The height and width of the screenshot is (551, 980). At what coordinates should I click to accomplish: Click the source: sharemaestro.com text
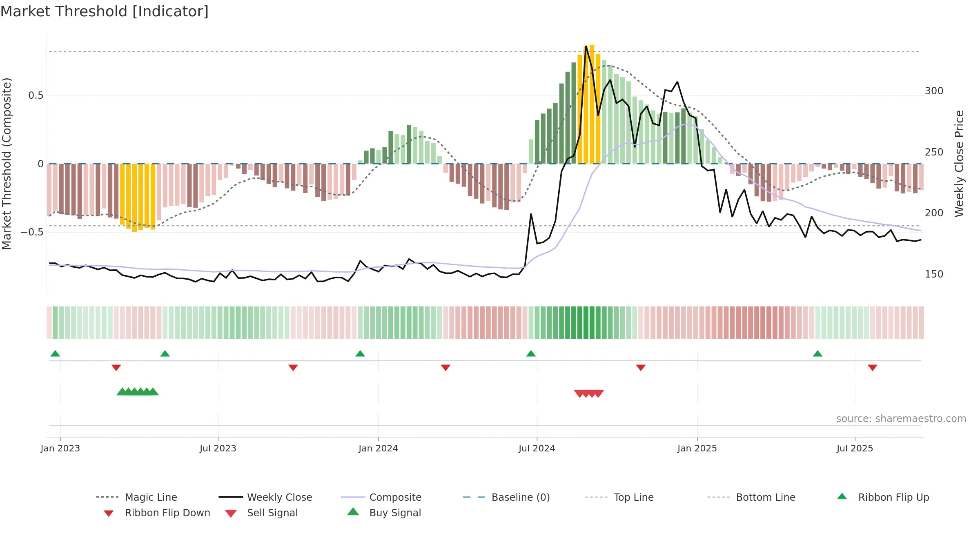tap(901, 419)
